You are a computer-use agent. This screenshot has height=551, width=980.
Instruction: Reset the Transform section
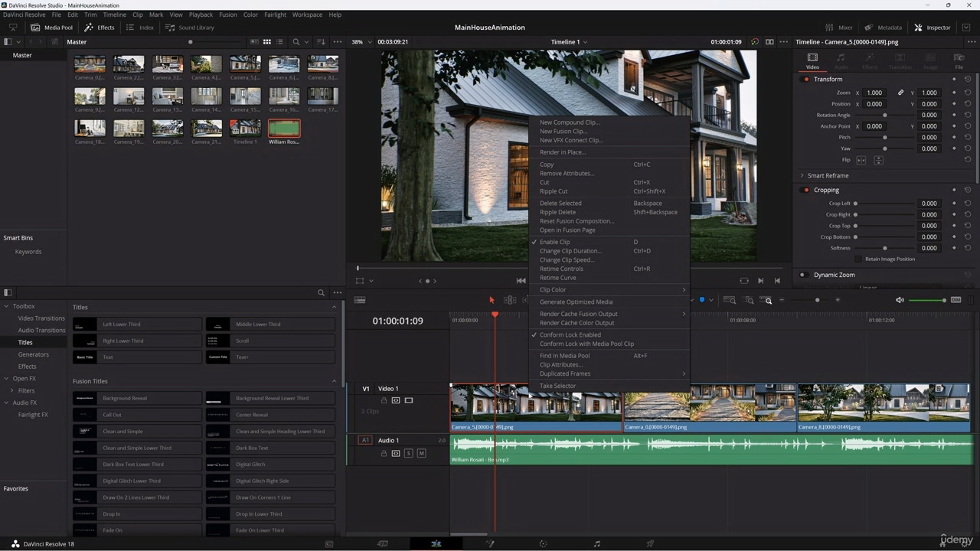[x=968, y=79]
